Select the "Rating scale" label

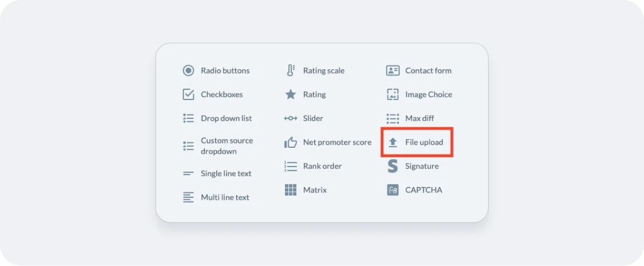pyautogui.click(x=324, y=70)
